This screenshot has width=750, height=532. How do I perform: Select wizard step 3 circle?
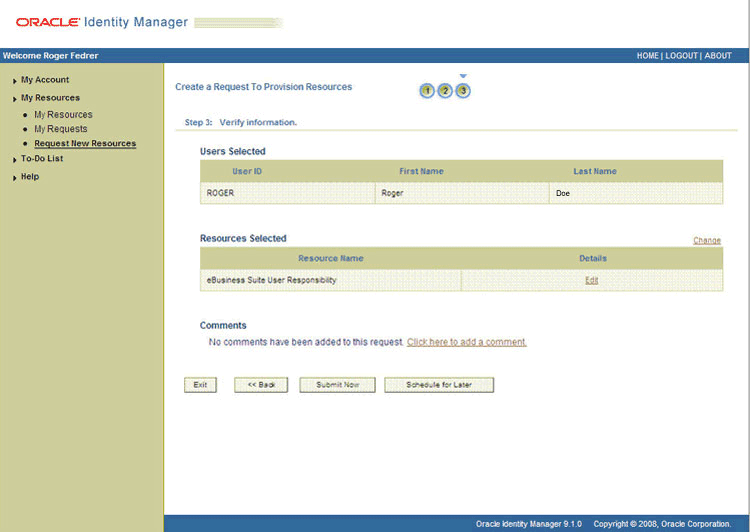(x=463, y=91)
